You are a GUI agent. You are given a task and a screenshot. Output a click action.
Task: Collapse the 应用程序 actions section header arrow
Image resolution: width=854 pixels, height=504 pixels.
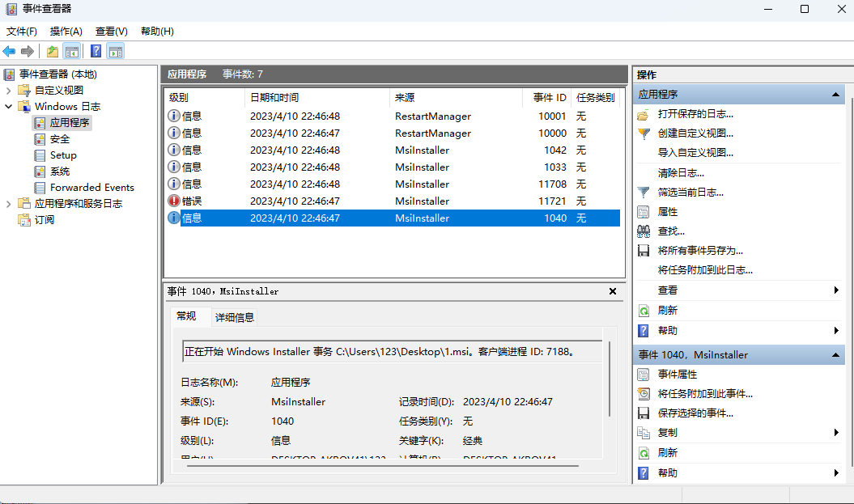(835, 95)
